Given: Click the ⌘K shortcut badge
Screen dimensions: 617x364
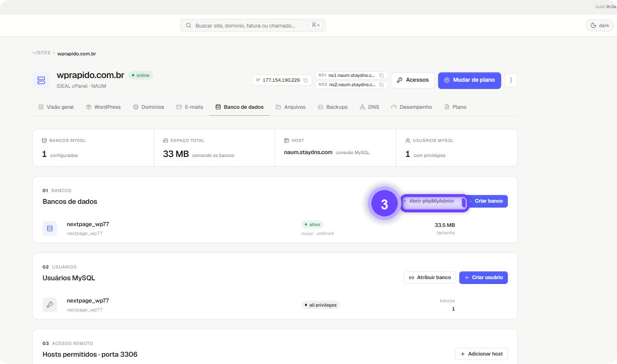Looking at the screenshot, I should tap(316, 25).
